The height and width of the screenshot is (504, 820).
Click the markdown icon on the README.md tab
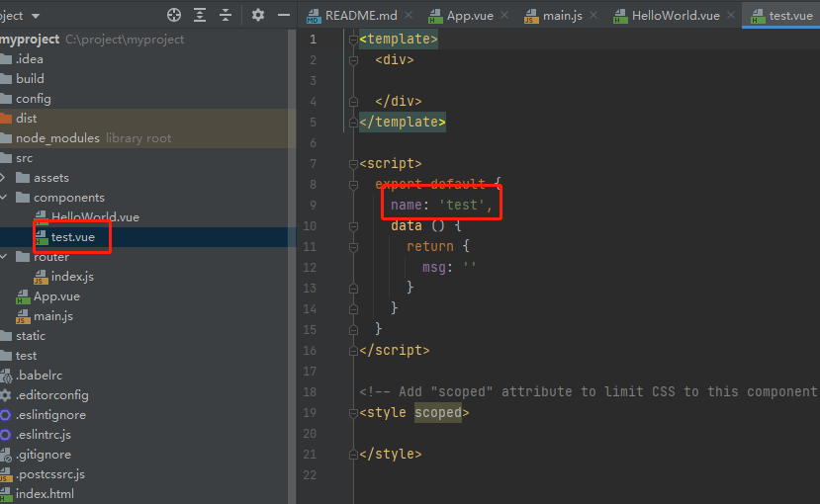(314, 16)
